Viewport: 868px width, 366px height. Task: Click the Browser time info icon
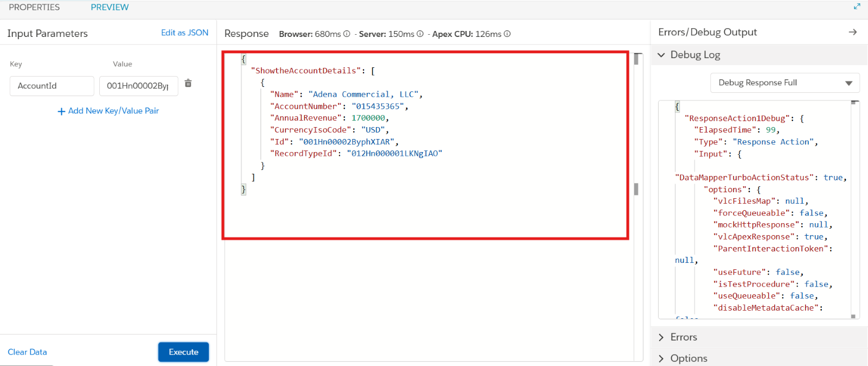point(347,34)
